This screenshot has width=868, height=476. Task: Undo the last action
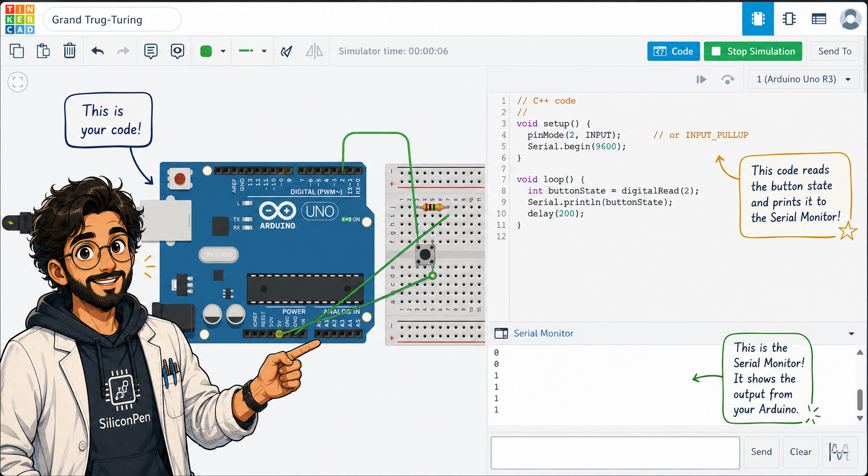pyautogui.click(x=97, y=51)
